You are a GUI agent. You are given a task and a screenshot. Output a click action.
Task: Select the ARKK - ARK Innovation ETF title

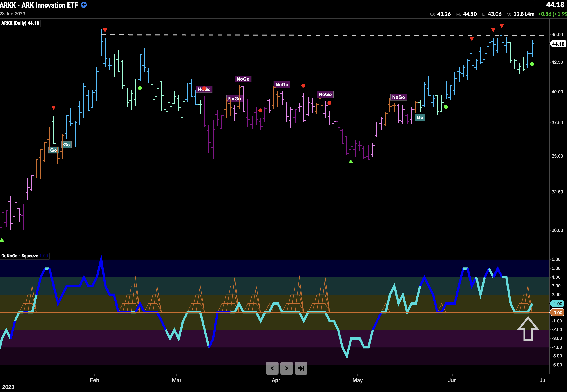click(x=39, y=5)
